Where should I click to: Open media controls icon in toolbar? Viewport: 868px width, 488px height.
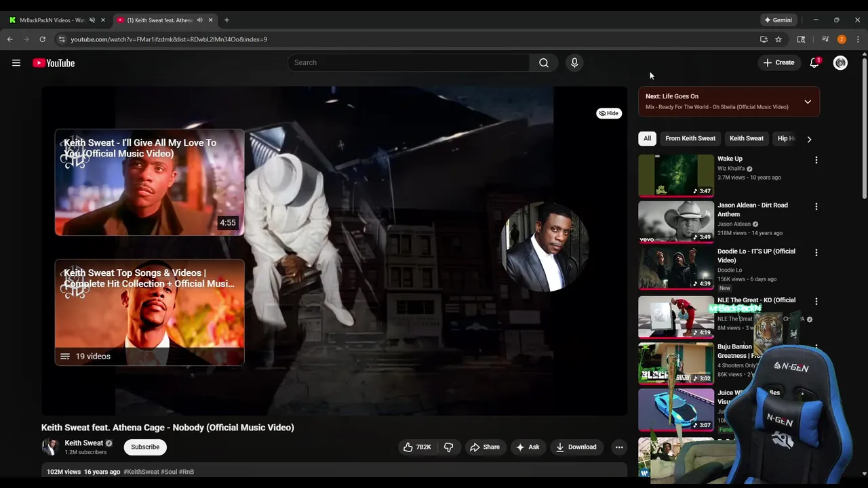[825, 39]
